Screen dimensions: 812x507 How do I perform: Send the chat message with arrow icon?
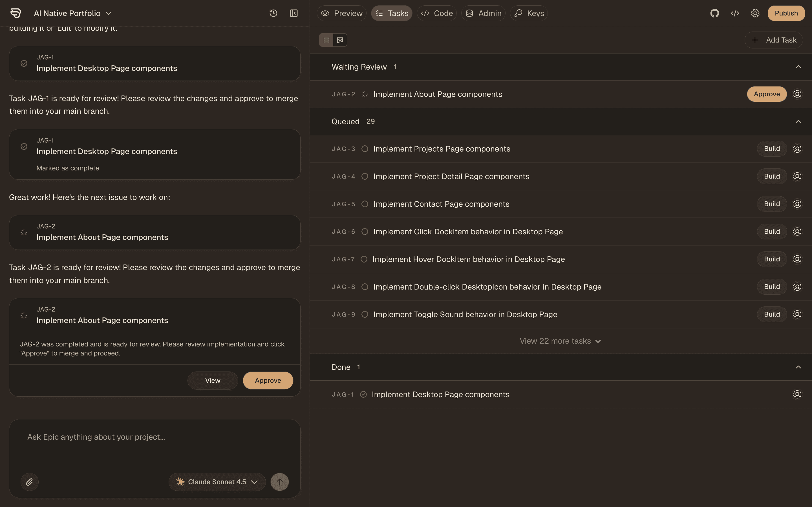point(279,482)
